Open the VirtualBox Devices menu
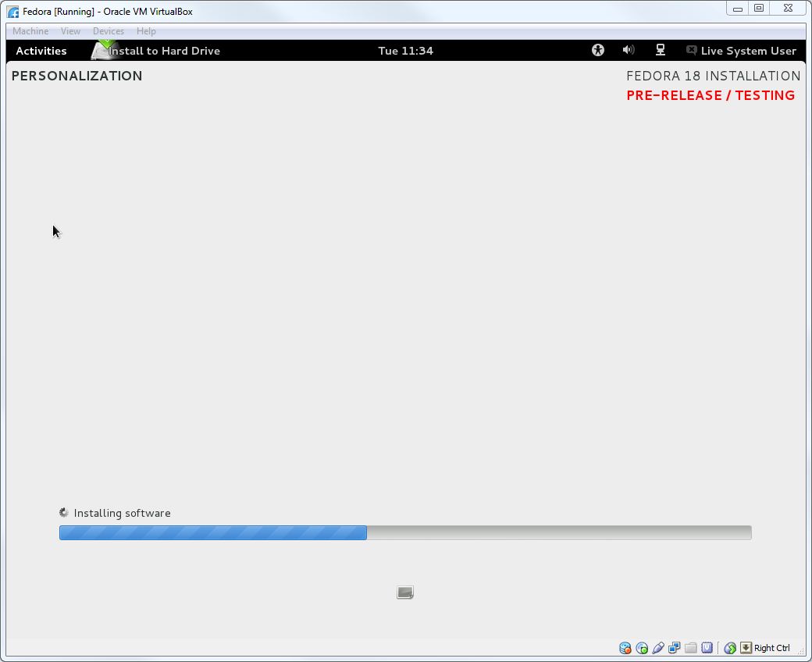812x662 pixels. 109,31
